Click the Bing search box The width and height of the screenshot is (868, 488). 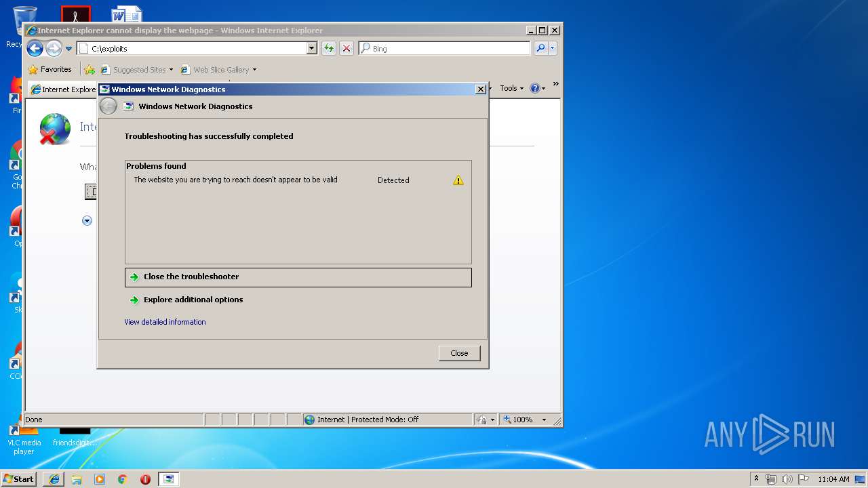(444, 49)
